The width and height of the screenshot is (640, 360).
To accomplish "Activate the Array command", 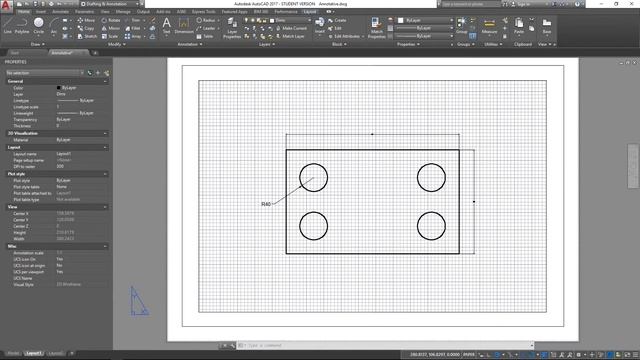I will tap(133, 36).
